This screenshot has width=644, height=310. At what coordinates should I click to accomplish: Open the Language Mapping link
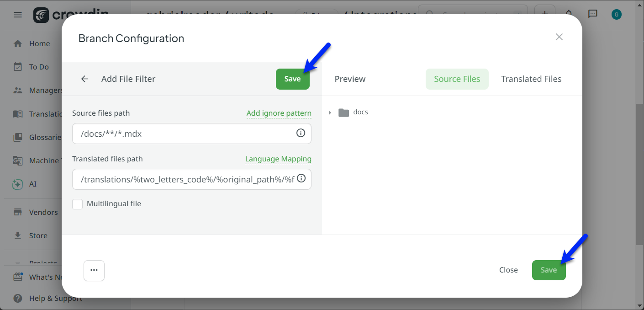278,159
